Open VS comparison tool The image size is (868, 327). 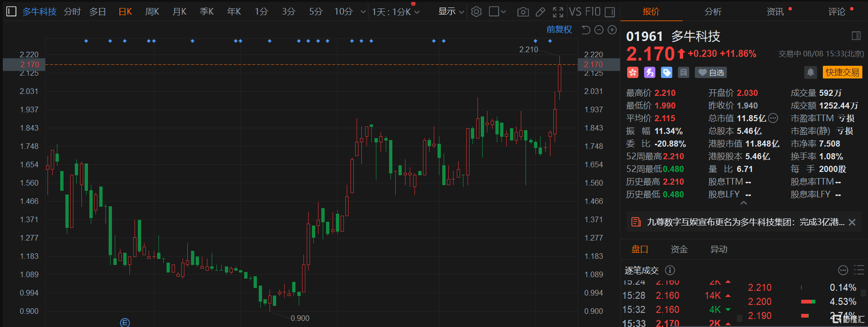point(575,11)
